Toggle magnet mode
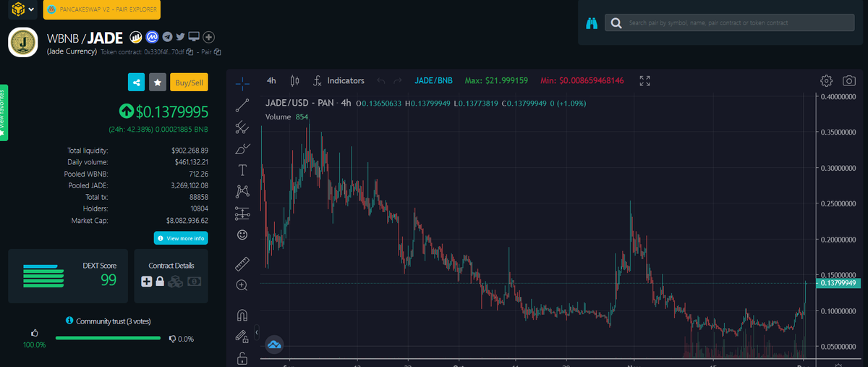The width and height of the screenshot is (868, 367). point(242,314)
